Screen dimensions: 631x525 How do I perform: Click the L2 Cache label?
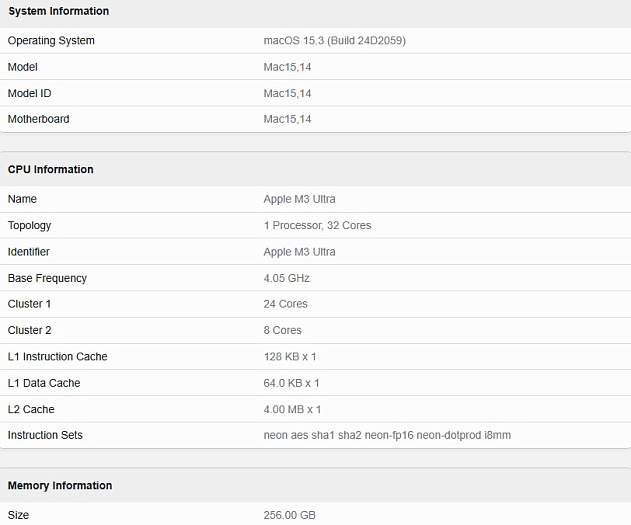click(31, 409)
